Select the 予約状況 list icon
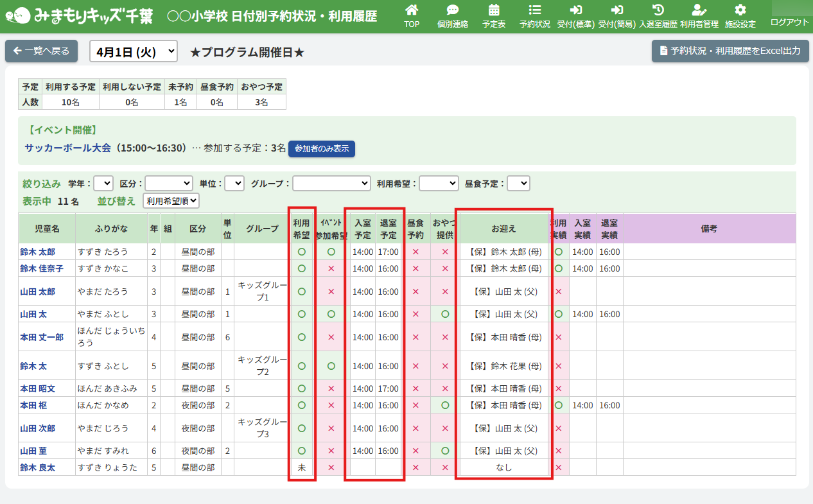This screenshot has height=504, width=813. point(534,10)
